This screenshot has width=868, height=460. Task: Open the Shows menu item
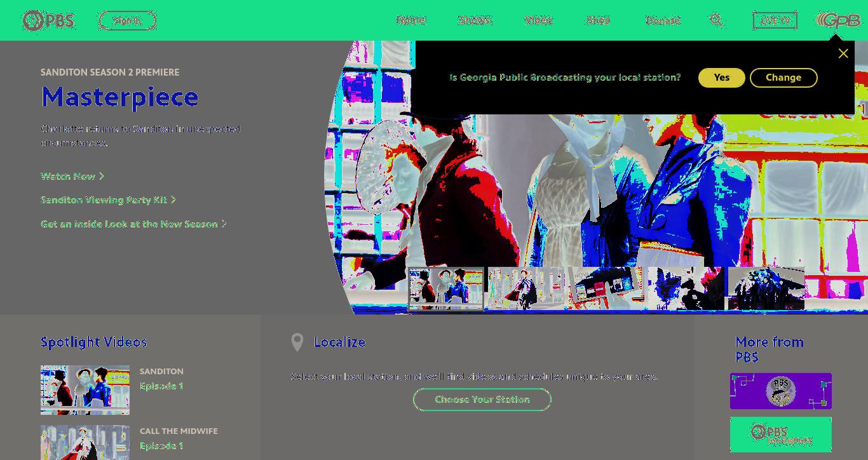475,20
